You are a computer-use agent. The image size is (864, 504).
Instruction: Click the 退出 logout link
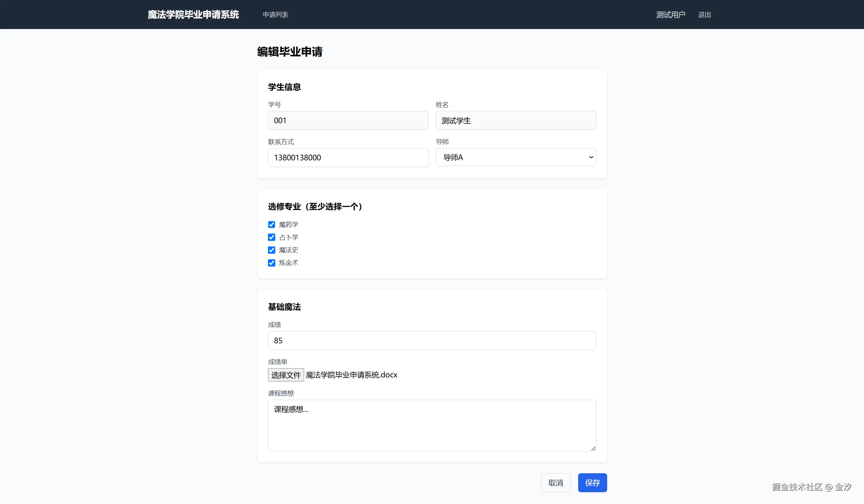(704, 15)
